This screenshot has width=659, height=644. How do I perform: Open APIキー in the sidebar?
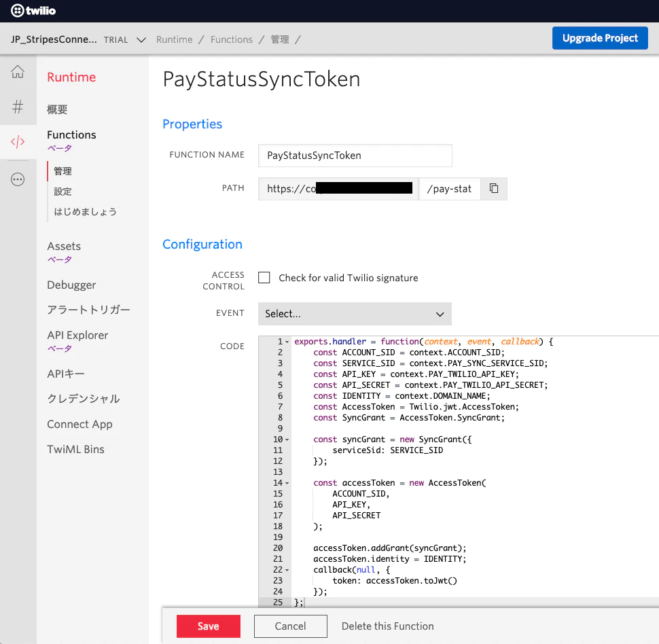click(x=66, y=374)
